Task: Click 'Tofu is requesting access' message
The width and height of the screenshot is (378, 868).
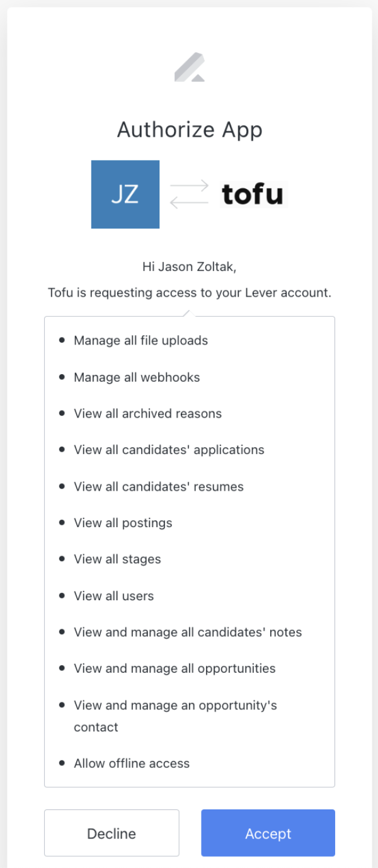Action: (x=190, y=293)
